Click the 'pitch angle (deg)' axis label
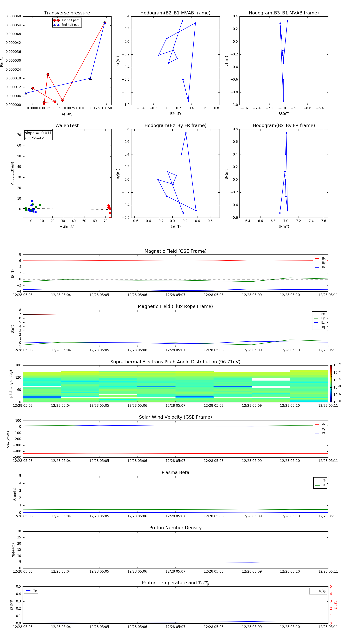The height and width of the screenshot is (644, 351). 11,384
